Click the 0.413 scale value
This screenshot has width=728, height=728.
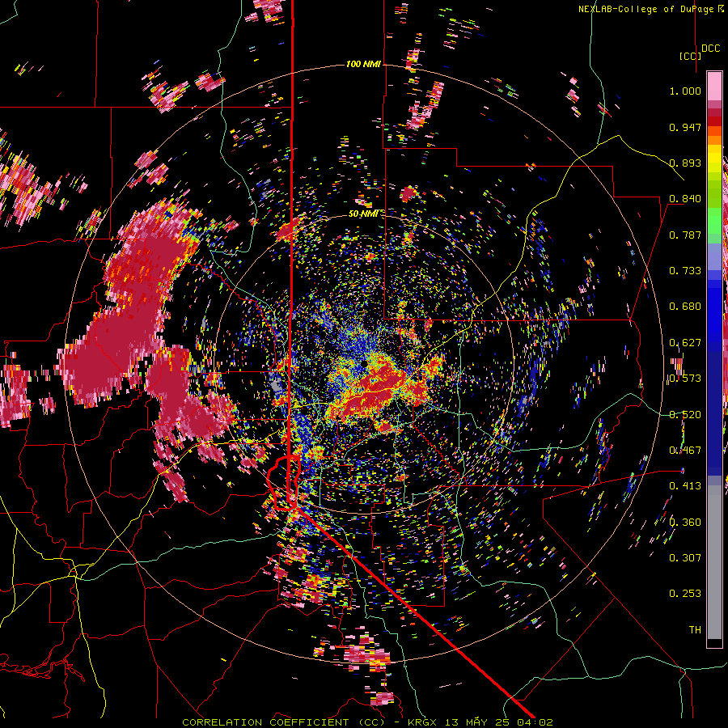click(x=685, y=486)
